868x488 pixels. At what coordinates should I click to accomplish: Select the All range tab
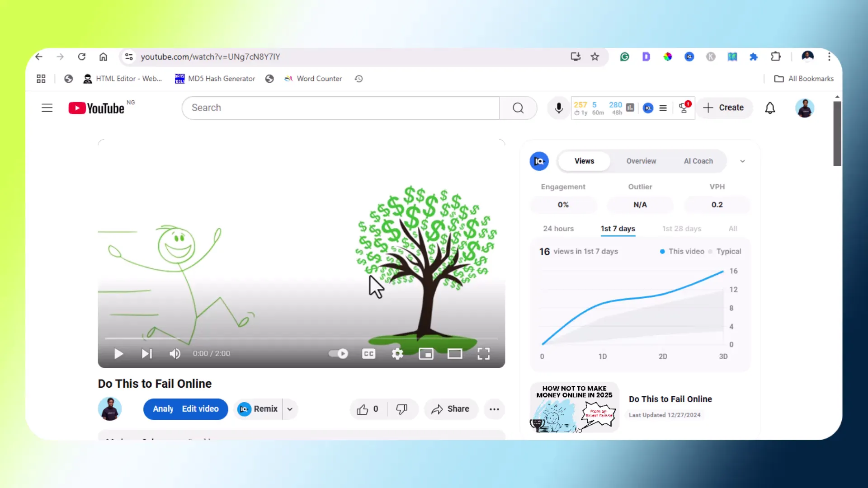point(733,229)
